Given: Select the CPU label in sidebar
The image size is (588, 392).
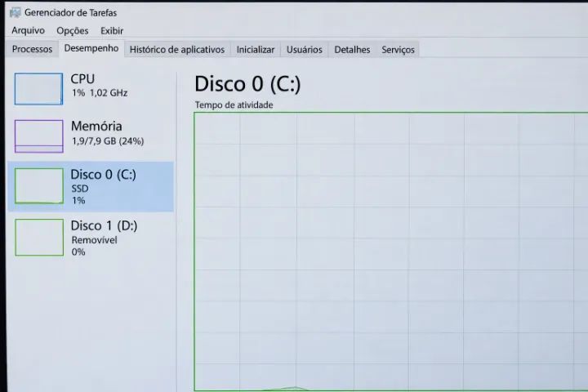Looking at the screenshot, I should point(82,78).
